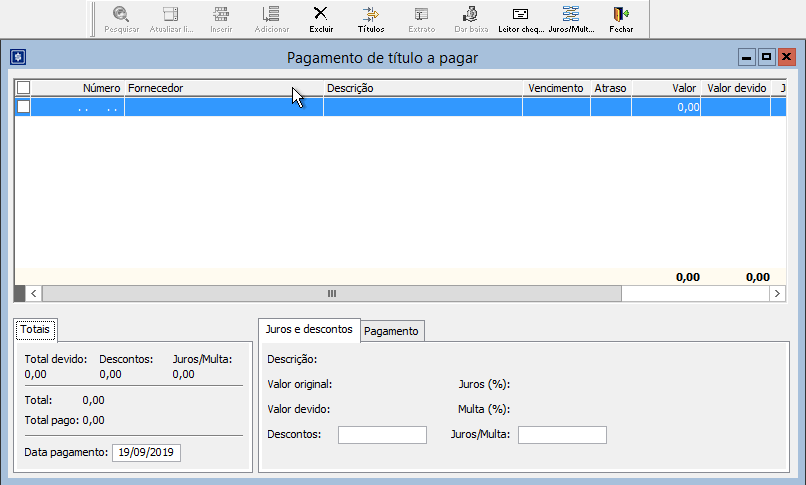Click the Vencimento column header

555,88
